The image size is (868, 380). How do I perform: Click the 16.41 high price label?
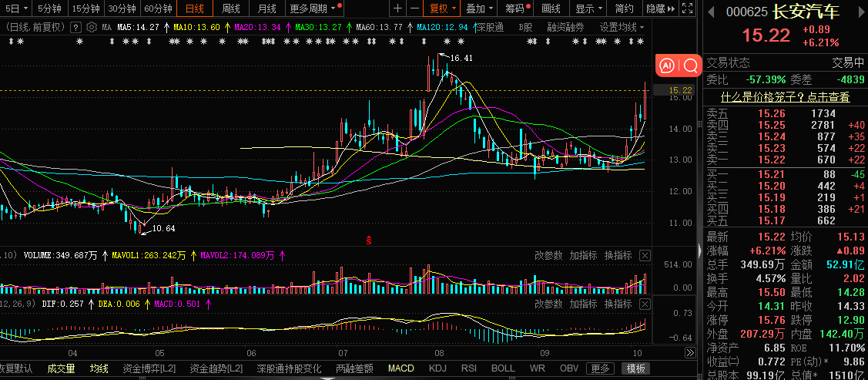click(x=461, y=58)
